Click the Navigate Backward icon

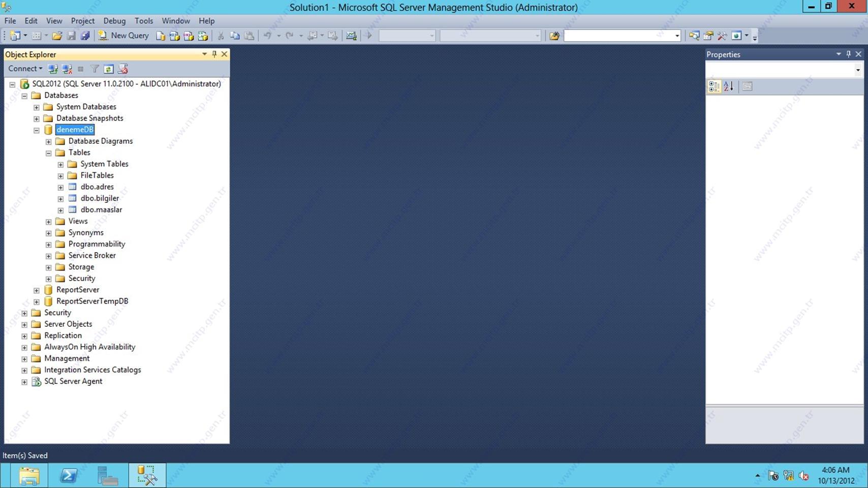(x=313, y=36)
